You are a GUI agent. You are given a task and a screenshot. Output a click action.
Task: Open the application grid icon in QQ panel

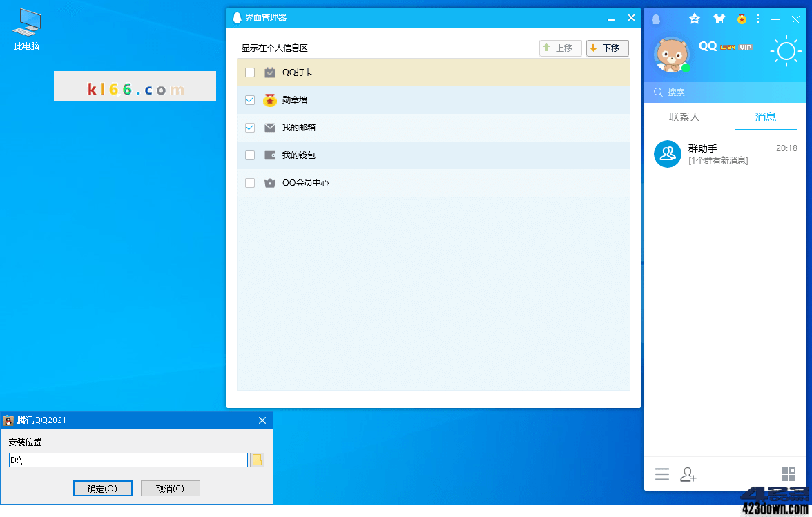point(789,474)
